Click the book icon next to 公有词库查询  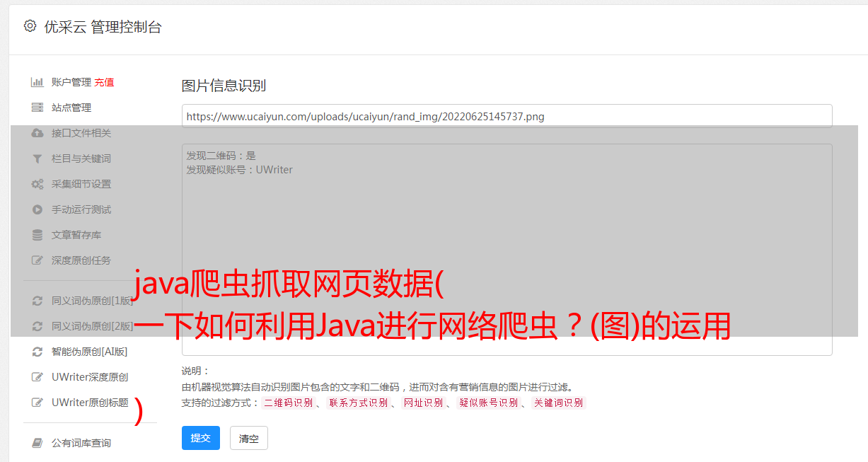37,443
